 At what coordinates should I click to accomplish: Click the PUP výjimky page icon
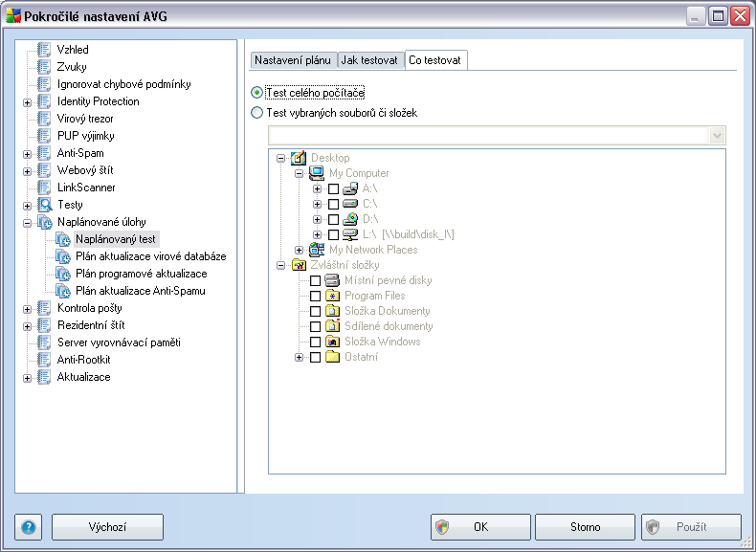tap(44, 136)
